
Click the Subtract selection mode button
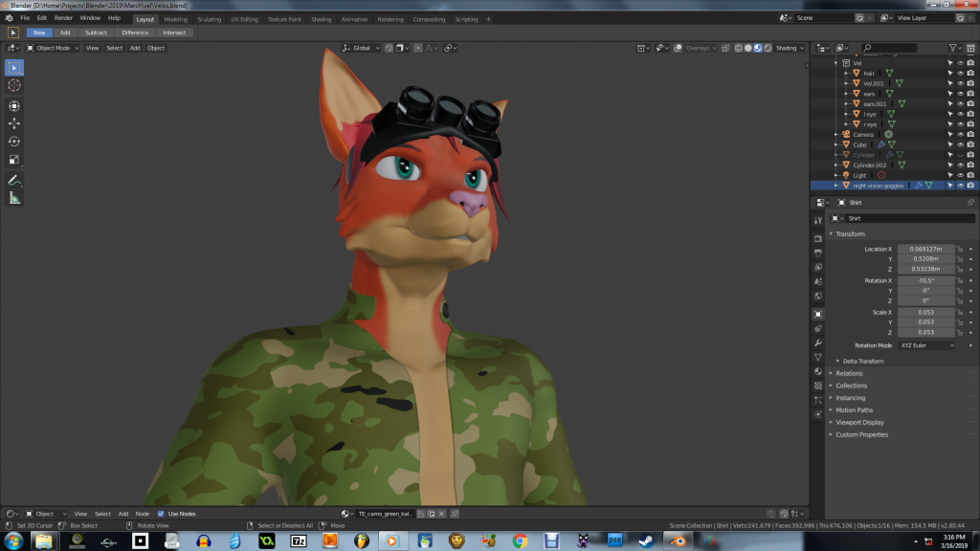pyautogui.click(x=96, y=33)
